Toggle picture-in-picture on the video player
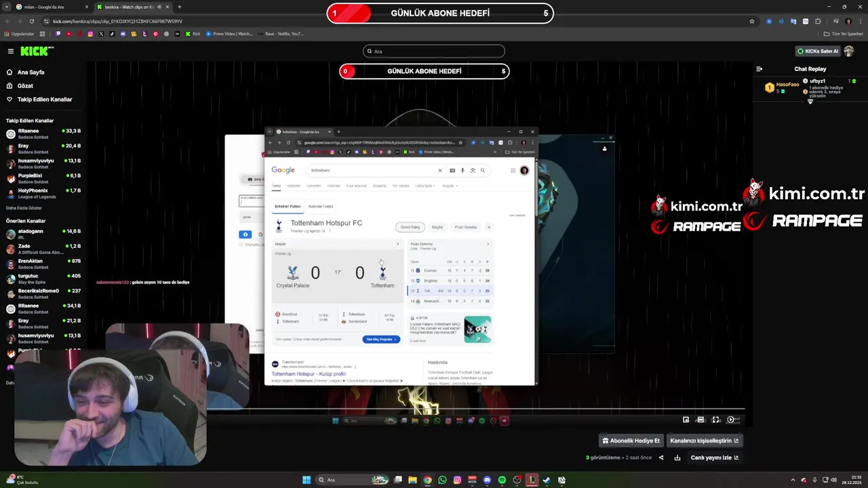This screenshot has height=488, width=868. click(x=686, y=420)
